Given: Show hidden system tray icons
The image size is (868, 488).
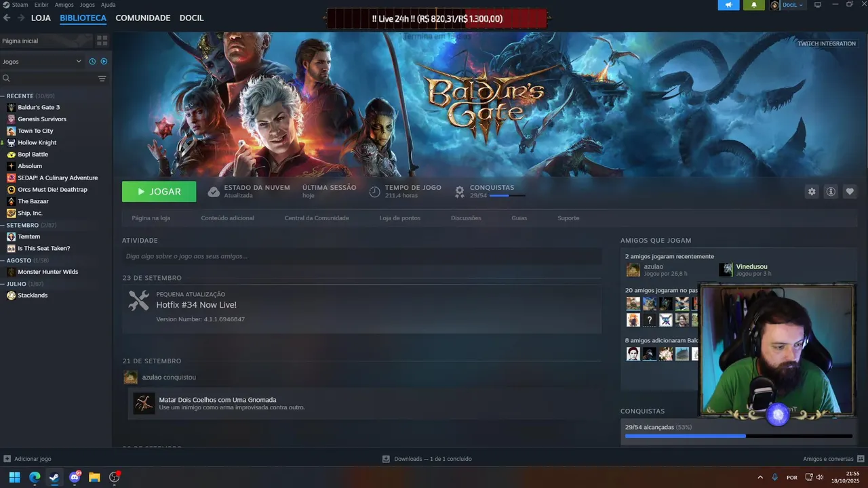Looking at the screenshot, I should pos(759,477).
